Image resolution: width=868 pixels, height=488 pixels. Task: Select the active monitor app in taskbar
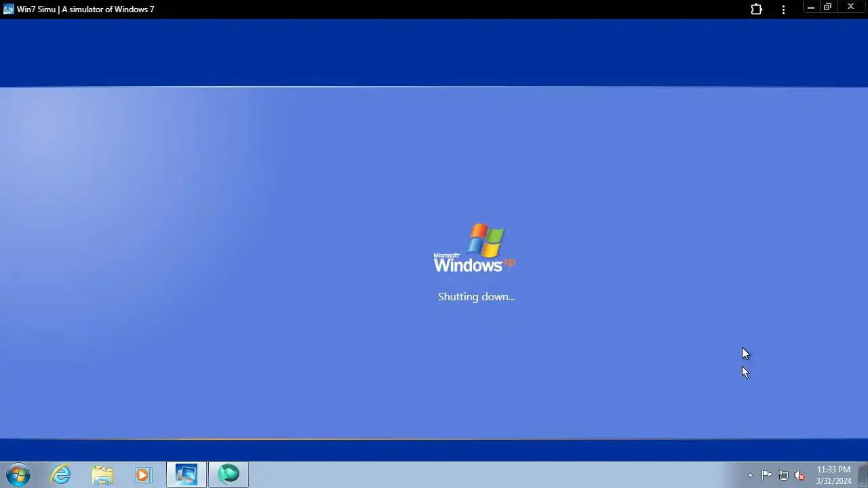[186, 474]
